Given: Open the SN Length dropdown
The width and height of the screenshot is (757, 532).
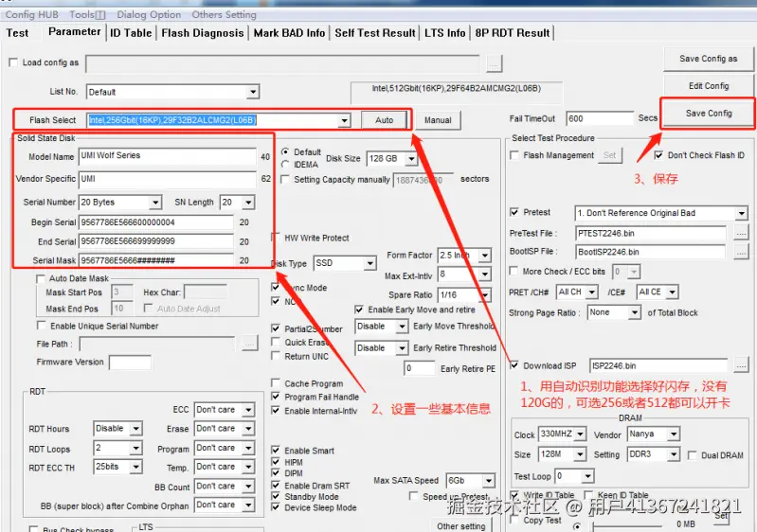Looking at the screenshot, I should click(248, 202).
